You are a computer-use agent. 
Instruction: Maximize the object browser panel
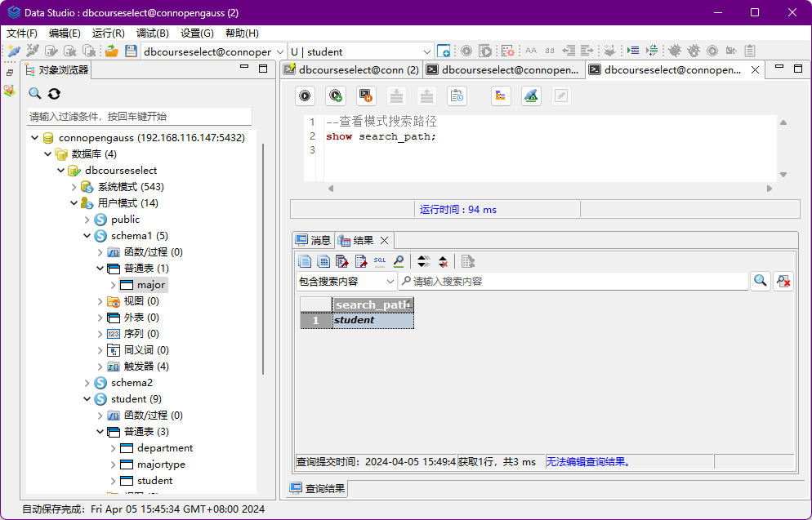point(263,69)
